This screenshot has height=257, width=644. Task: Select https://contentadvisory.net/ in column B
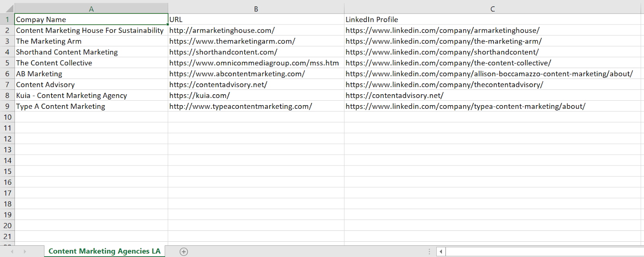(256, 85)
